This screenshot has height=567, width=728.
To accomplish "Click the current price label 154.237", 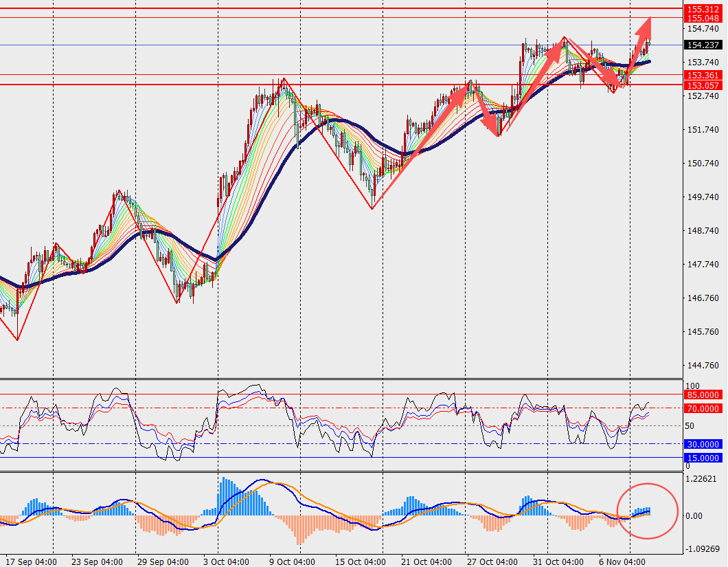I will [x=703, y=45].
